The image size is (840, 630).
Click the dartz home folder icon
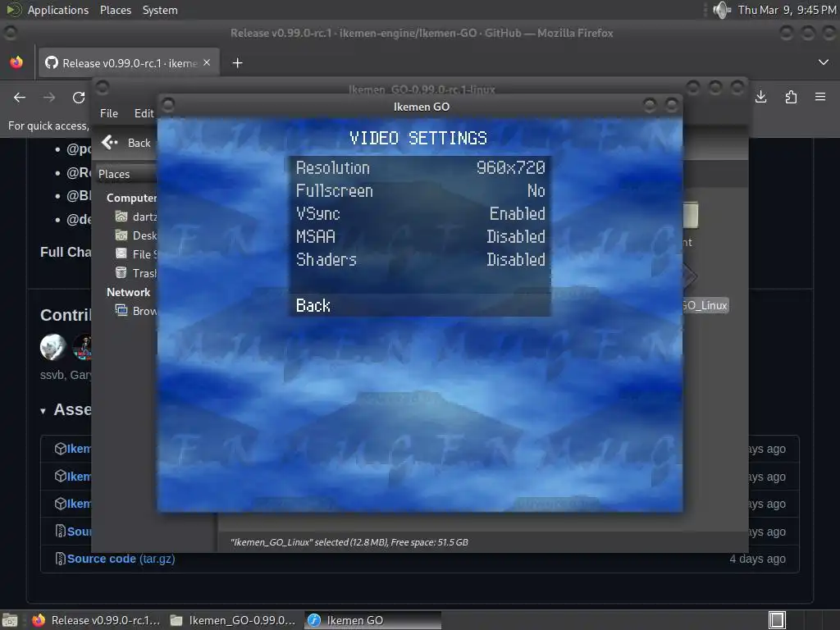tap(121, 217)
